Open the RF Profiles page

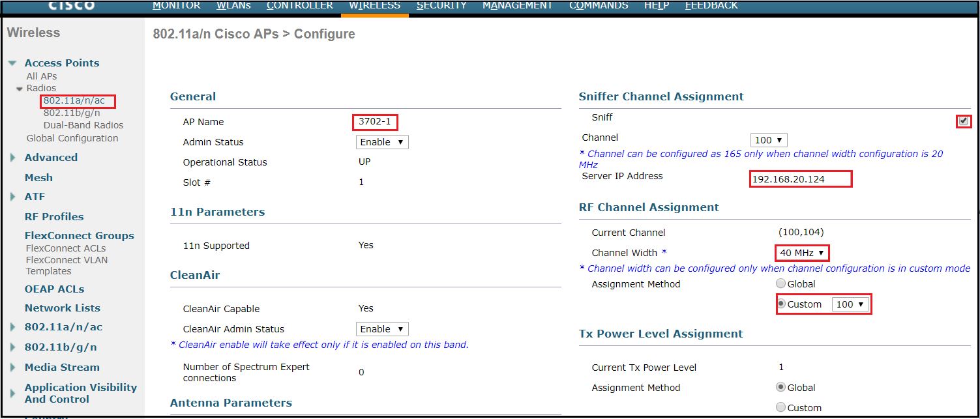click(x=53, y=216)
